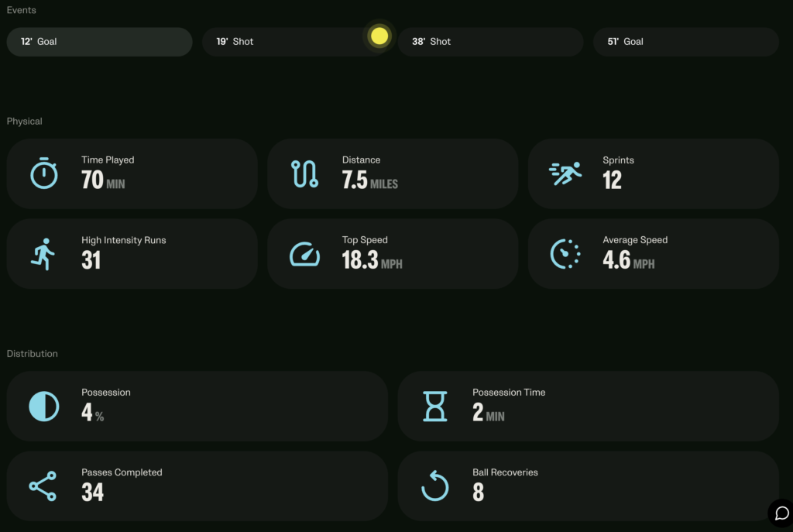This screenshot has height=532, width=793.
Task: Open the chat bubble in corner
Action: [781, 513]
